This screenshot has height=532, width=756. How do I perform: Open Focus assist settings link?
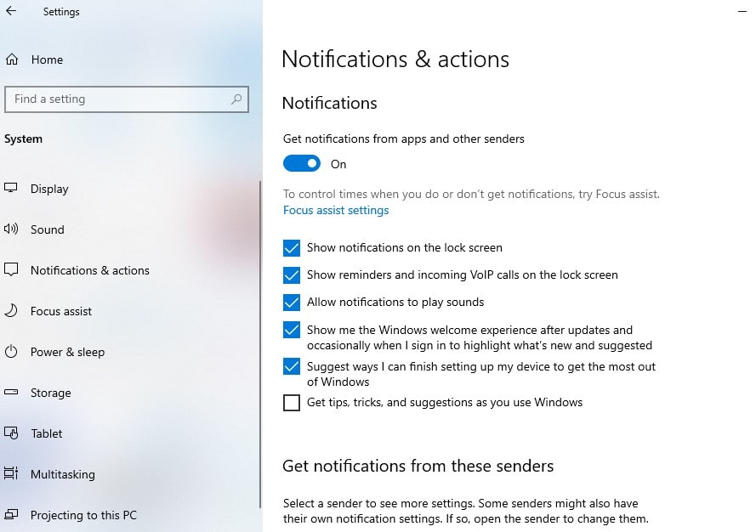click(336, 211)
